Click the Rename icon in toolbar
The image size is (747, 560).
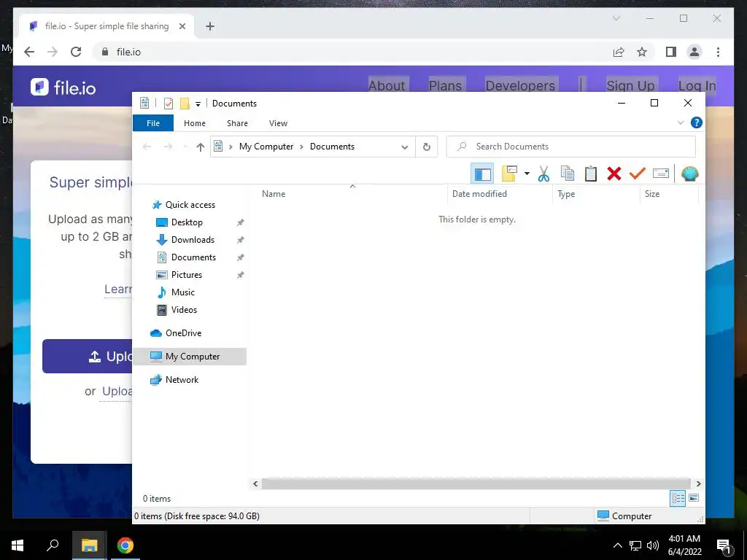point(661,174)
